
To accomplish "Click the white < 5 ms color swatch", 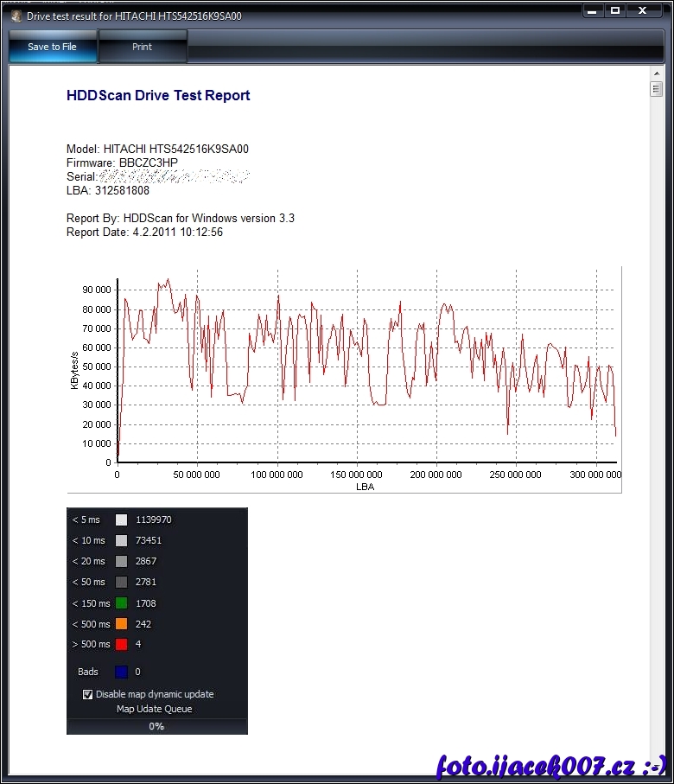I will click(122, 520).
